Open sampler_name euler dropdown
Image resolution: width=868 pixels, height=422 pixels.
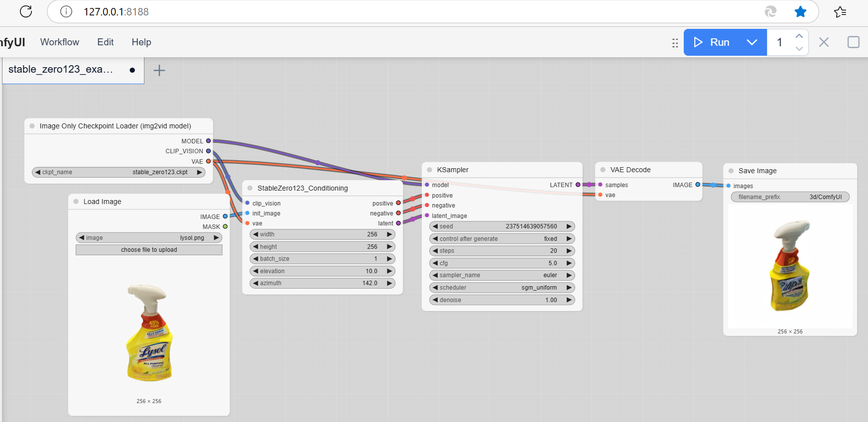point(502,275)
